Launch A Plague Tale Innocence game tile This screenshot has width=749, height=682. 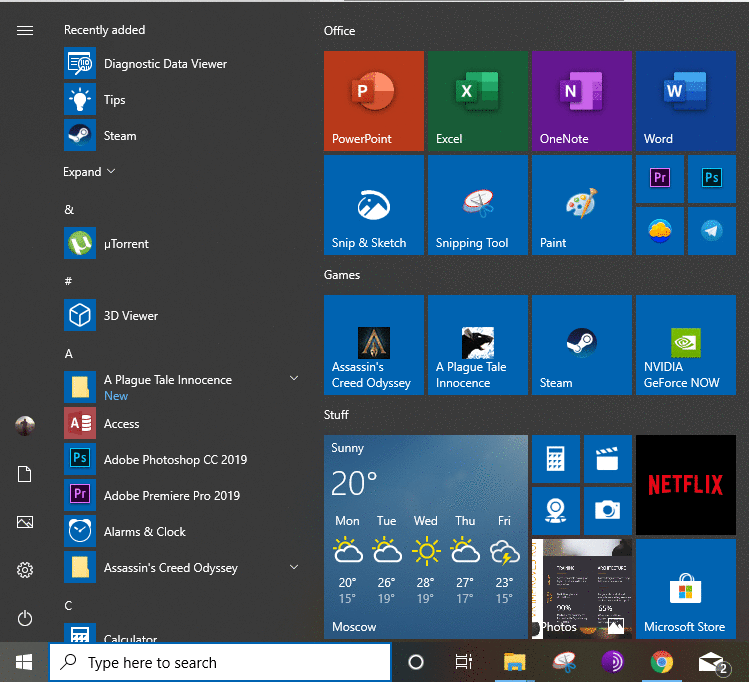(478, 345)
